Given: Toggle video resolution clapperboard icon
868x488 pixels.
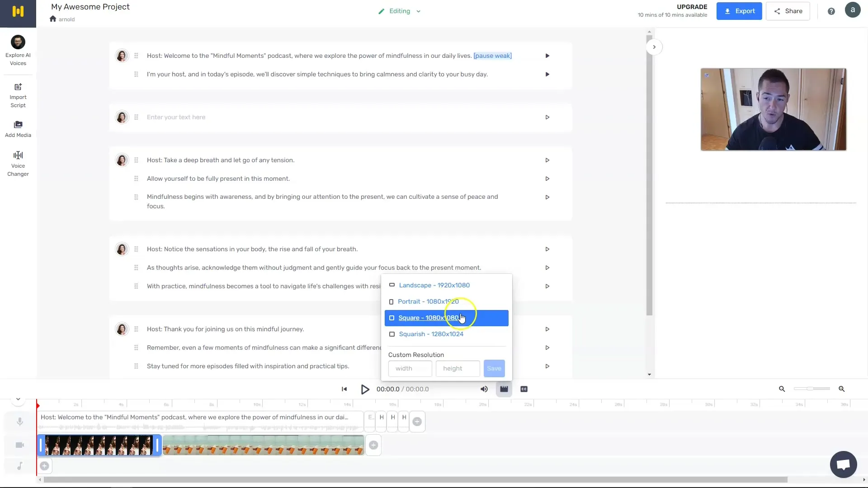Looking at the screenshot, I should 504,389.
